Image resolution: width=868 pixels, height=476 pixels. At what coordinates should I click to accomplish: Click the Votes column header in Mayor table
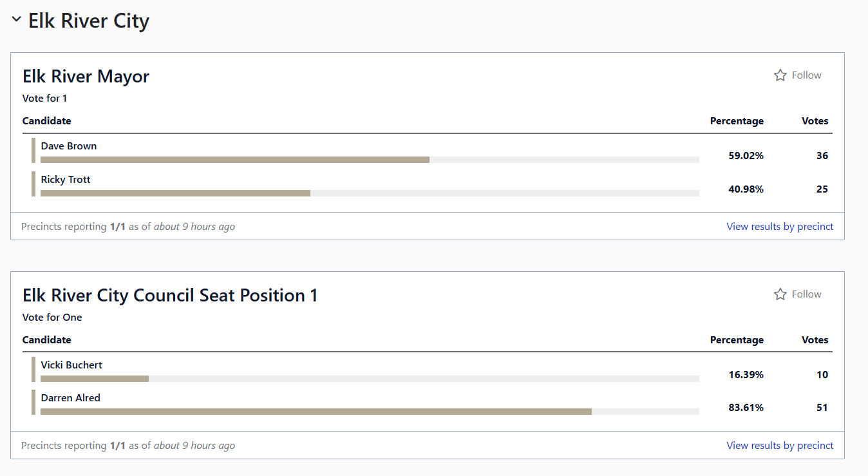(x=815, y=121)
